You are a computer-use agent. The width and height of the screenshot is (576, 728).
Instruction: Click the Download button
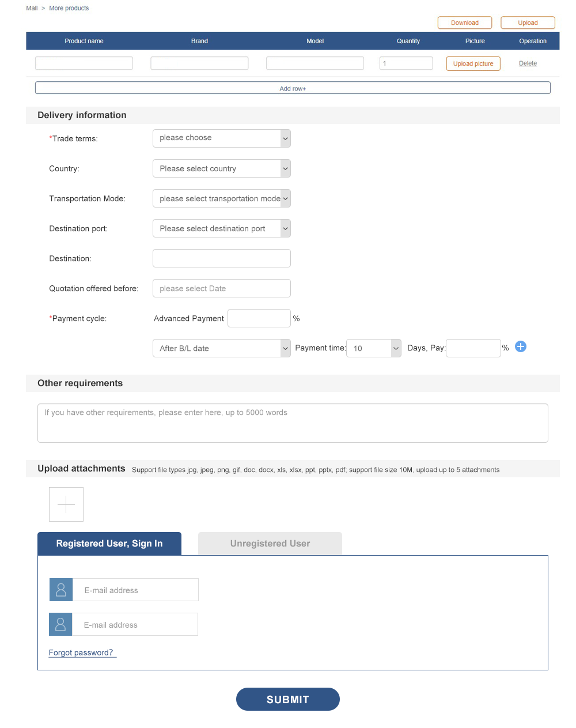pyautogui.click(x=465, y=22)
